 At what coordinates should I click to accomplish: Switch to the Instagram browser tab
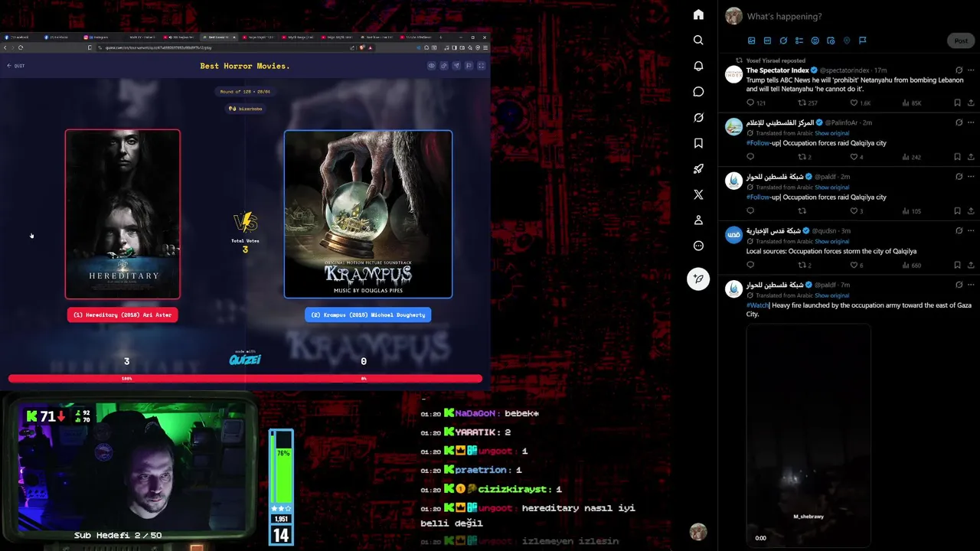point(100,37)
